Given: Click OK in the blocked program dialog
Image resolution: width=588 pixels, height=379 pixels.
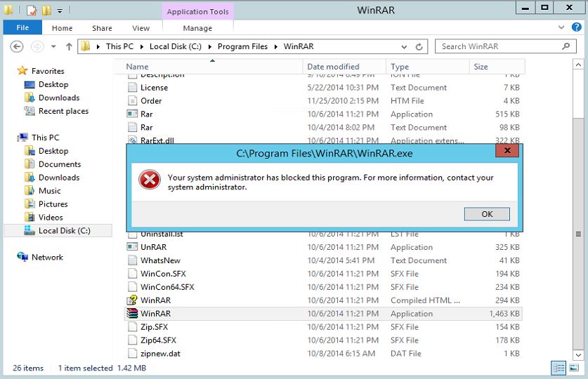Looking at the screenshot, I should (x=487, y=214).
